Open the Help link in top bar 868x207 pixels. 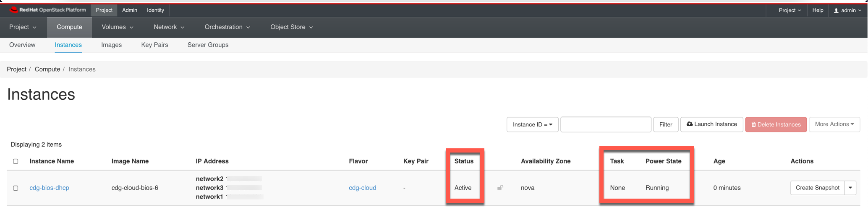(818, 10)
